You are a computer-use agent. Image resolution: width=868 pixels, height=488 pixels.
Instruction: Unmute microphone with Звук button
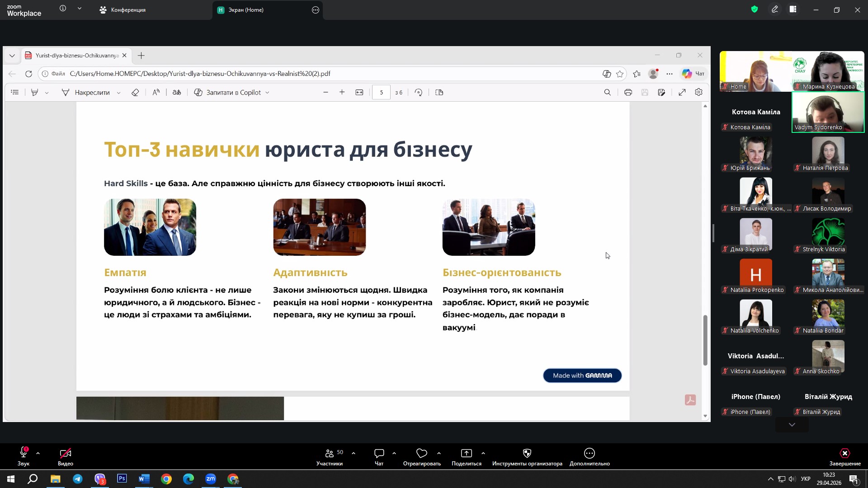click(24, 456)
